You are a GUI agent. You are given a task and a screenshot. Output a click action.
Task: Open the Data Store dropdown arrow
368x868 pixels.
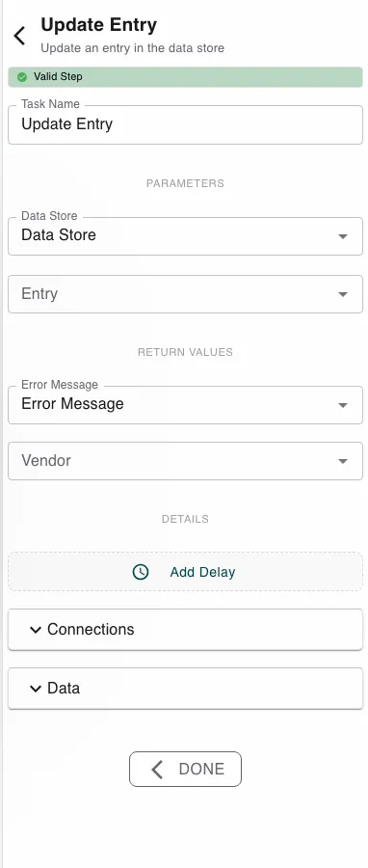click(x=343, y=236)
